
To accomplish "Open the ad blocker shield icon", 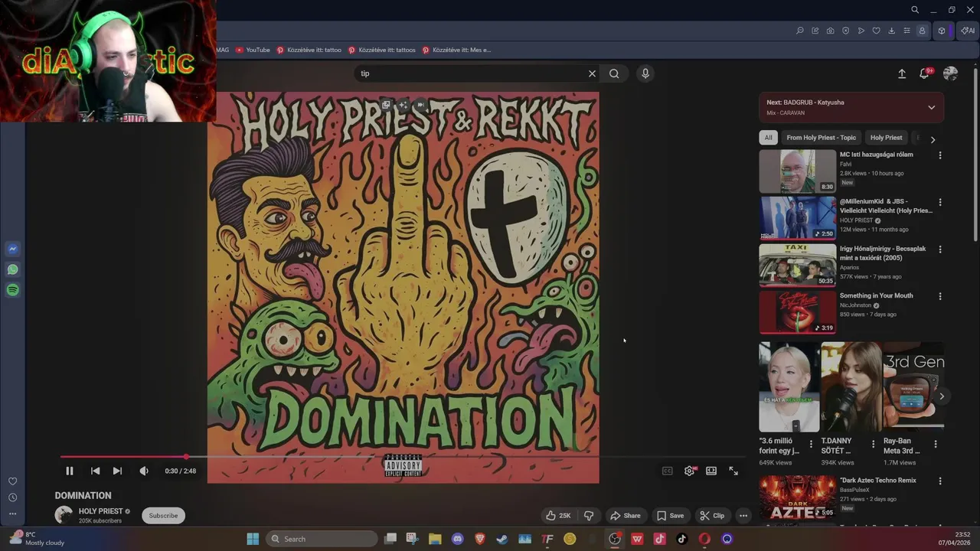I will [845, 31].
